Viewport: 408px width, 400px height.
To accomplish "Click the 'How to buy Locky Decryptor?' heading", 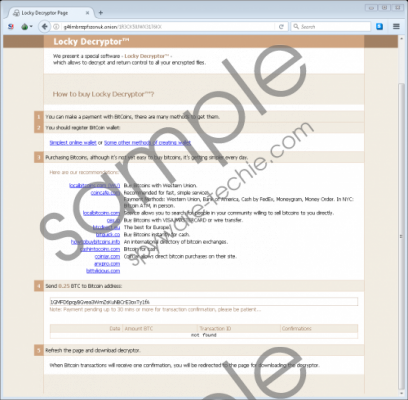I will (x=103, y=94).
